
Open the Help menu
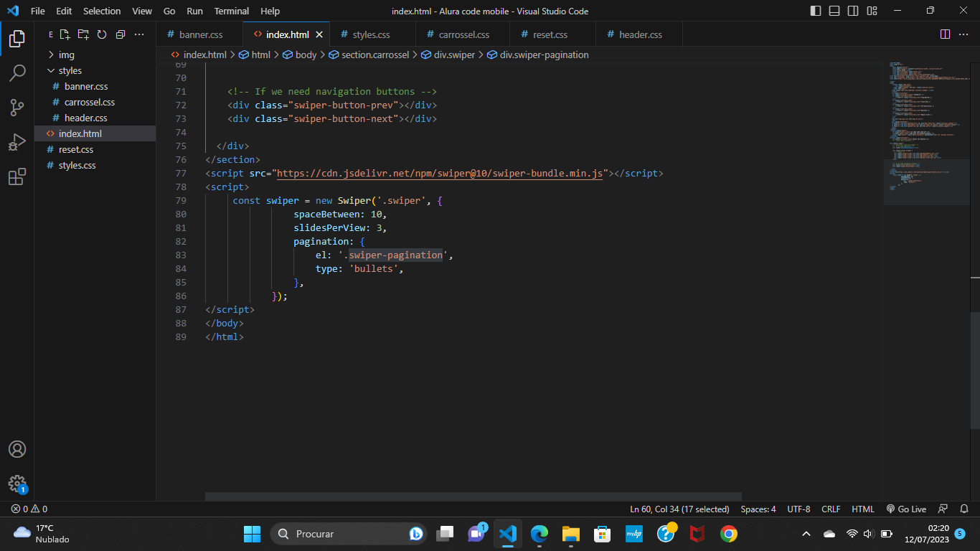click(270, 11)
